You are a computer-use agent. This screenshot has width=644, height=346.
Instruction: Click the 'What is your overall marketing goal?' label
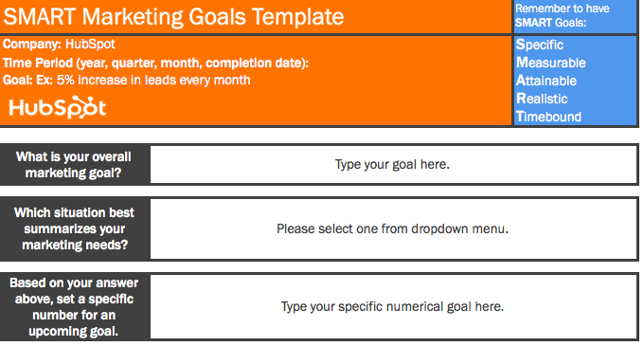click(x=74, y=164)
